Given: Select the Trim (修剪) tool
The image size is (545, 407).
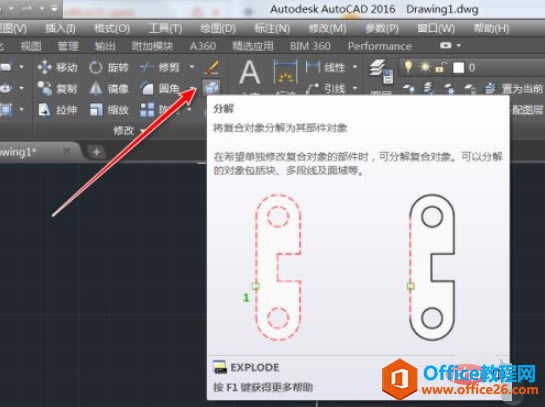Looking at the screenshot, I should pos(160,67).
